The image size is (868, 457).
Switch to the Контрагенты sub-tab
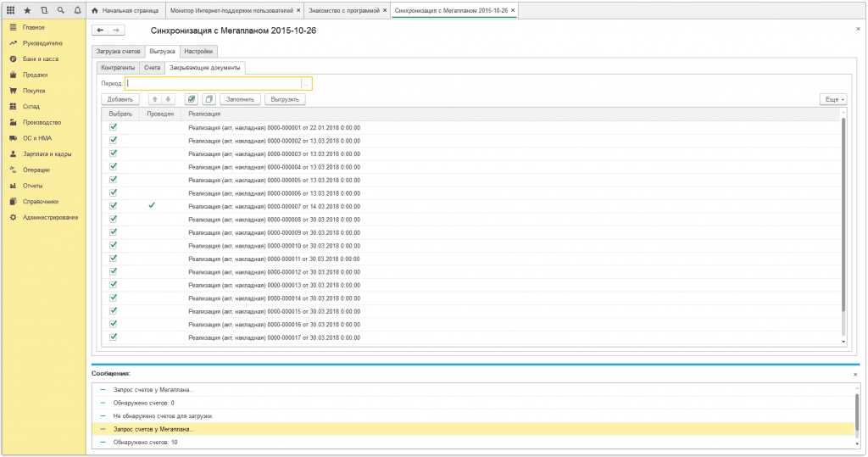(x=117, y=67)
